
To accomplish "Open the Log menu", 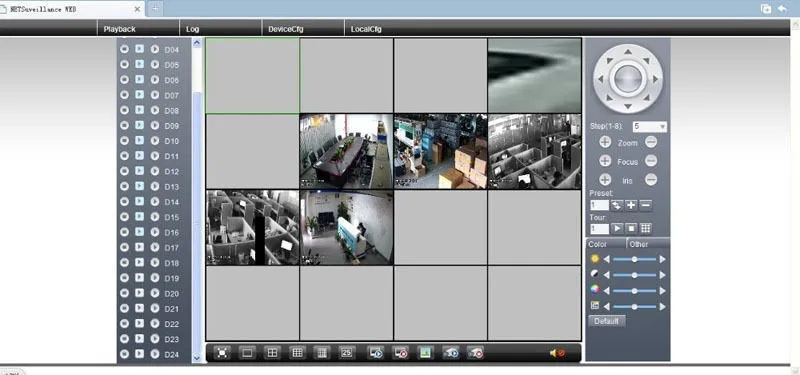I will (x=192, y=29).
